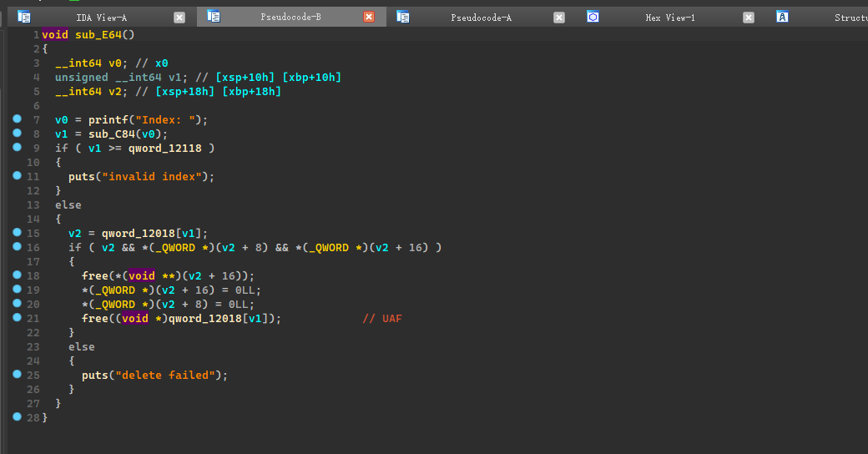868x454 pixels.
Task: Toggle breakpoint dot on line 7
Action: pyautogui.click(x=17, y=119)
